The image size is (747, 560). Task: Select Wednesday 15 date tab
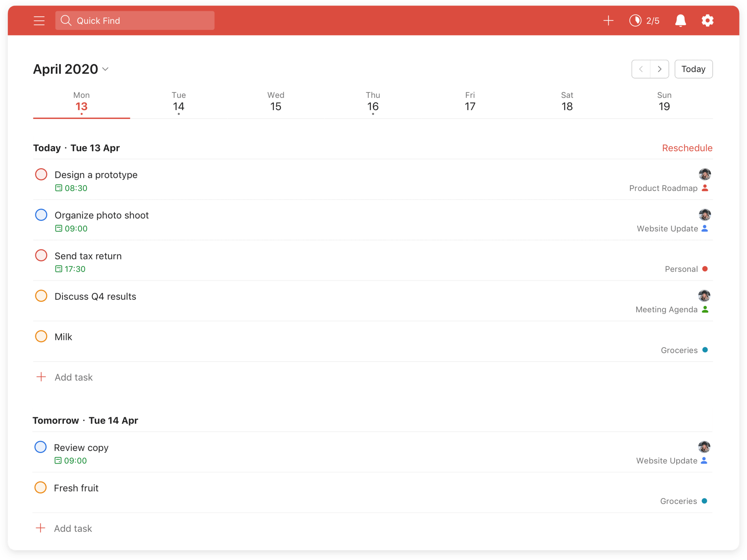[x=275, y=101]
